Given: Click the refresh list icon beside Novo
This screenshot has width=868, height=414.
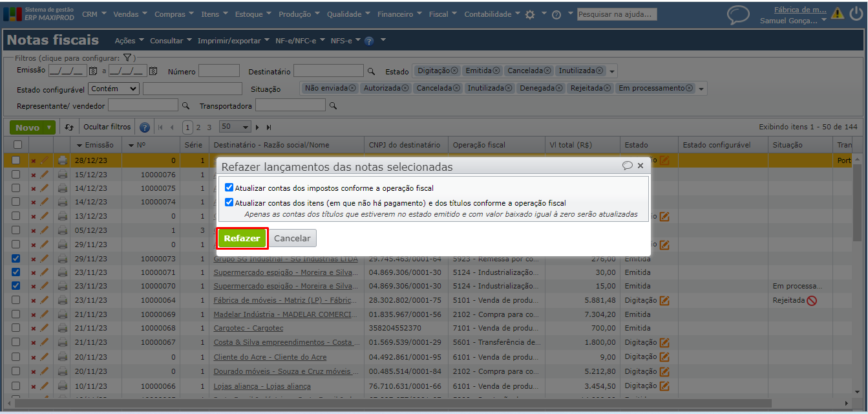Looking at the screenshot, I should click(x=69, y=127).
